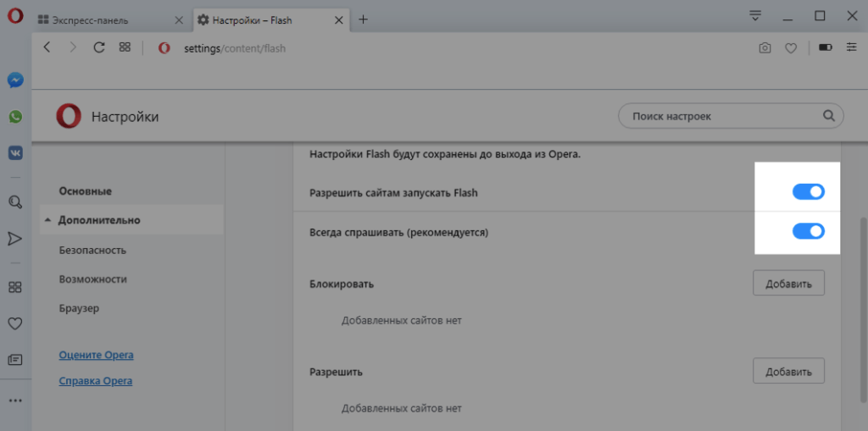Close the Экспресс-панель tab

pyautogui.click(x=179, y=20)
